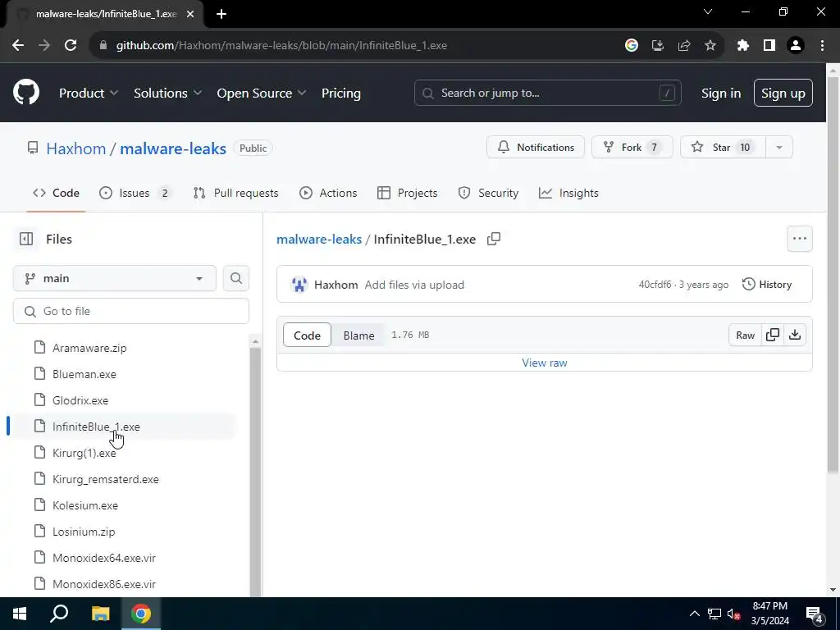This screenshot has width=840, height=630.
Task: Click the Raw button
Action: [x=745, y=335]
